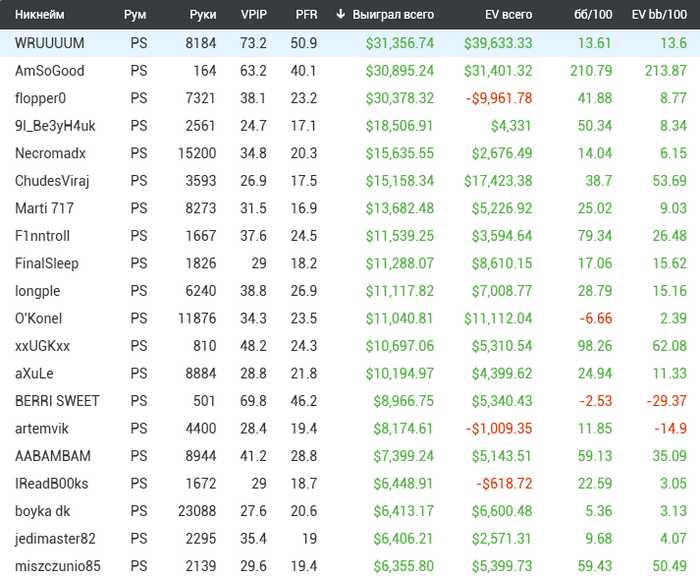This screenshot has width=700, height=578.
Task: Click EV value $11,112.04
Action: (498, 318)
